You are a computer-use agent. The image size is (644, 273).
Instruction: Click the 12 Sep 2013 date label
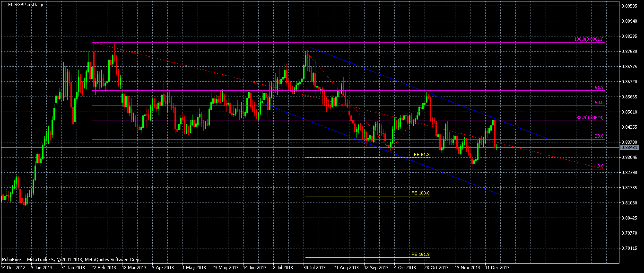coord(375,267)
